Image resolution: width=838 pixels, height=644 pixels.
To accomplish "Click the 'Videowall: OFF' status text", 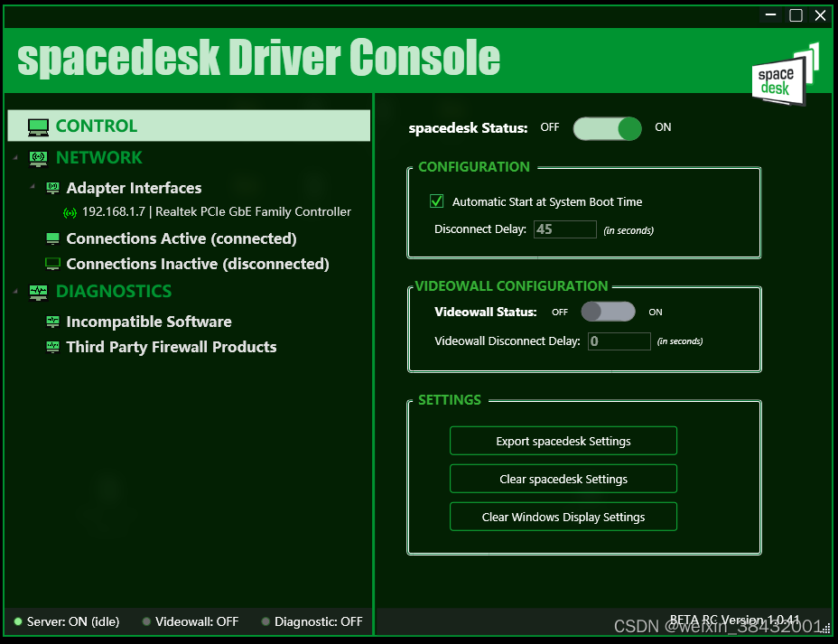I will [197, 621].
